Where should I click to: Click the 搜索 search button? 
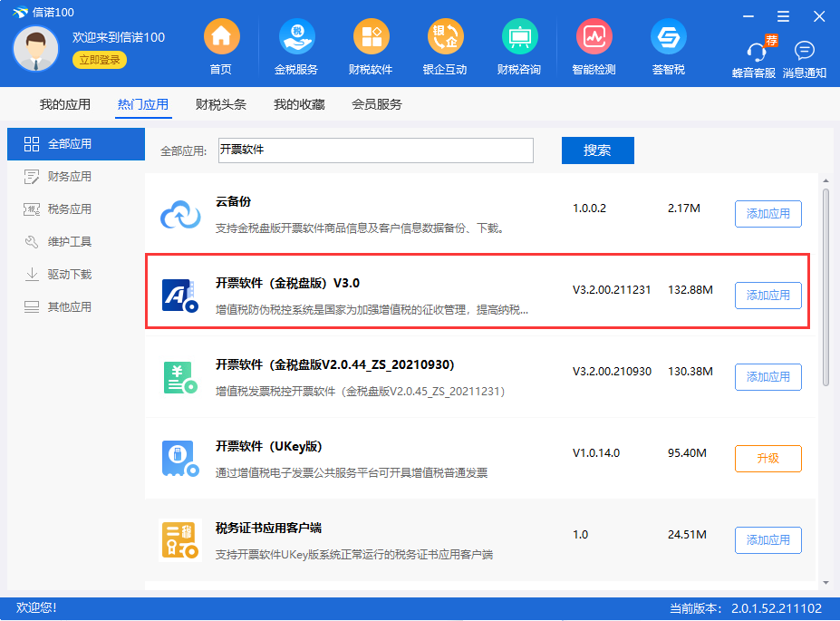point(598,150)
